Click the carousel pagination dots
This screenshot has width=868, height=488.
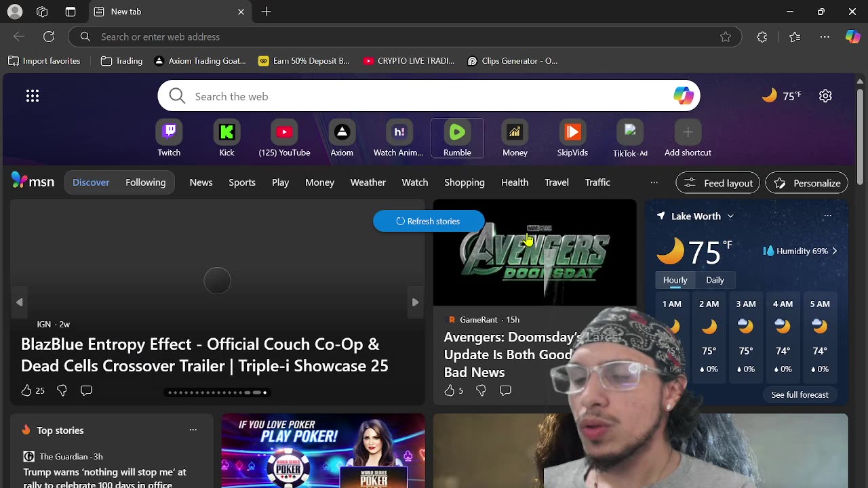[217, 392]
